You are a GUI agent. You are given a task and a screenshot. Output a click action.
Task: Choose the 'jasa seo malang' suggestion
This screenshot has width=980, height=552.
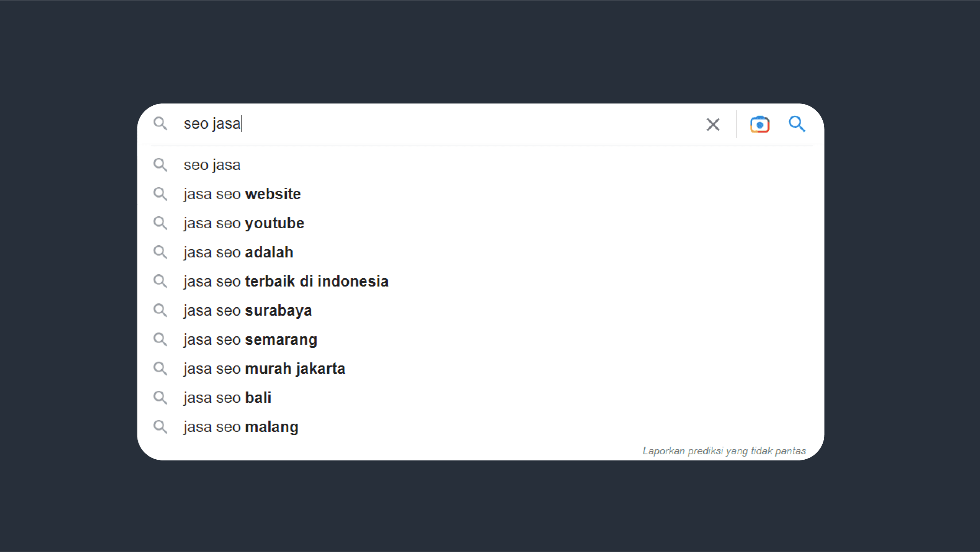click(x=241, y=427)
